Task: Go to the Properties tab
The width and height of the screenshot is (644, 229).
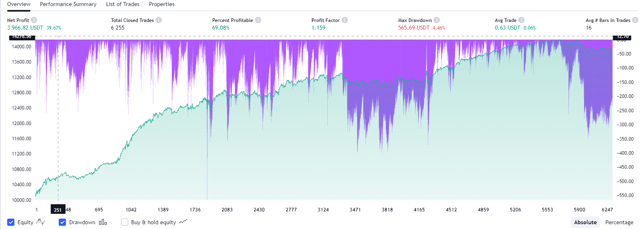Action: click(161, 4)
